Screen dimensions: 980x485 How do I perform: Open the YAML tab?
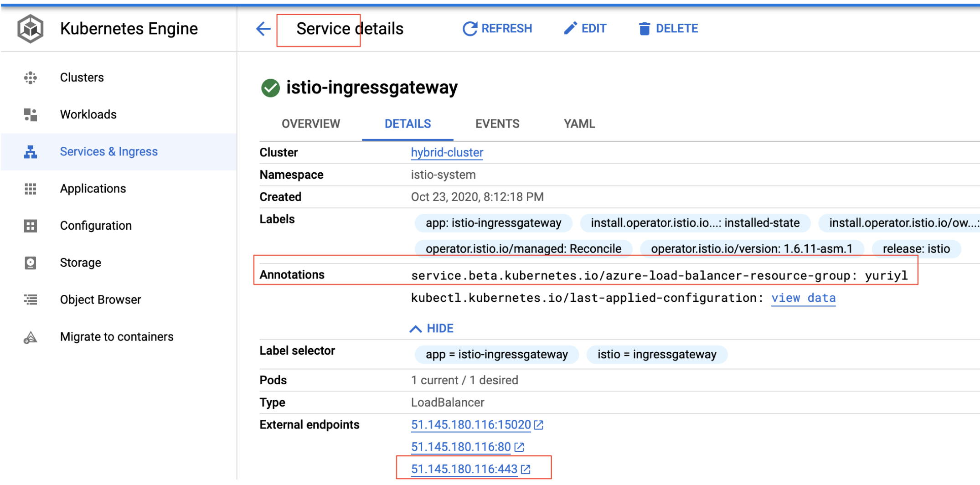click(x=579, y=124)
